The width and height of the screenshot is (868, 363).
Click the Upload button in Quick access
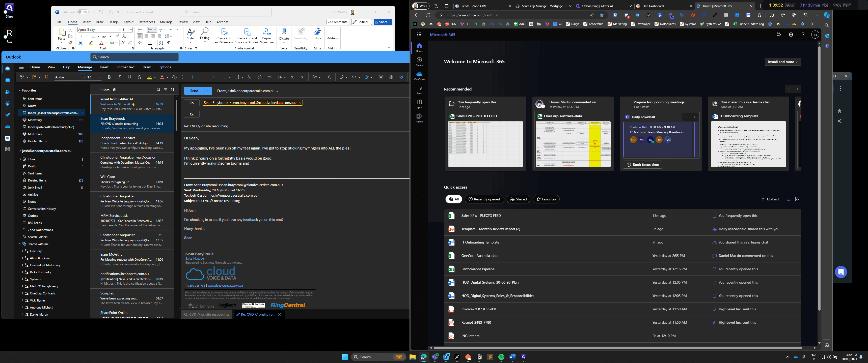[770, 199]
